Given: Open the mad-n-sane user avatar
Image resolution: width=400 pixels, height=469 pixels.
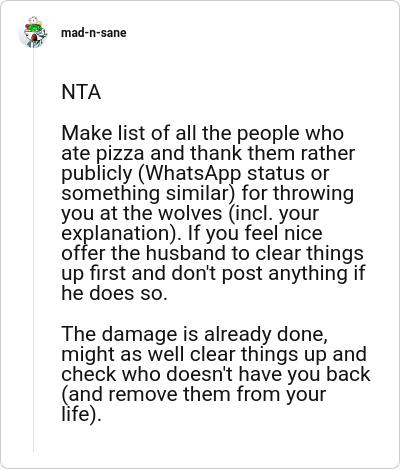Looking at the screenshot, I should 33,32.
